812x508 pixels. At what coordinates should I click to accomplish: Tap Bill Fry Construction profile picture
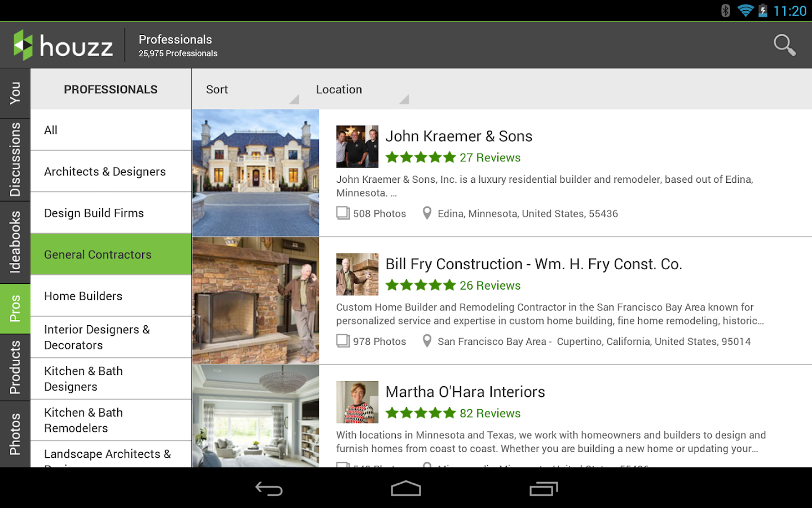(358, 274)
